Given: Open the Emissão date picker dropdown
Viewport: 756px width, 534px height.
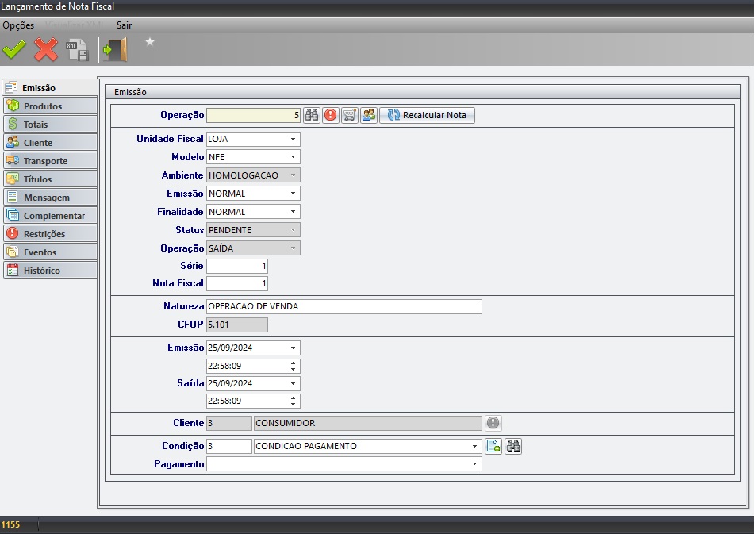Looking at the screenshot, I should coord(293,348).
